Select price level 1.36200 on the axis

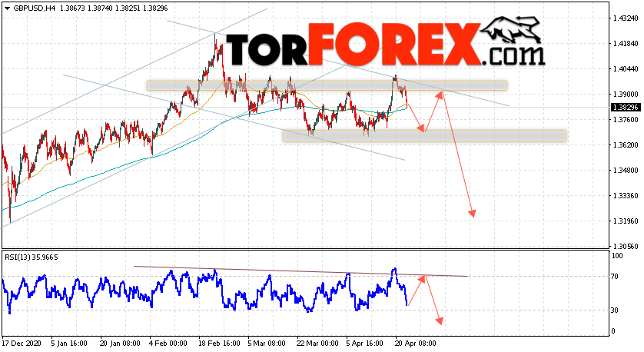tap(626, 145)
